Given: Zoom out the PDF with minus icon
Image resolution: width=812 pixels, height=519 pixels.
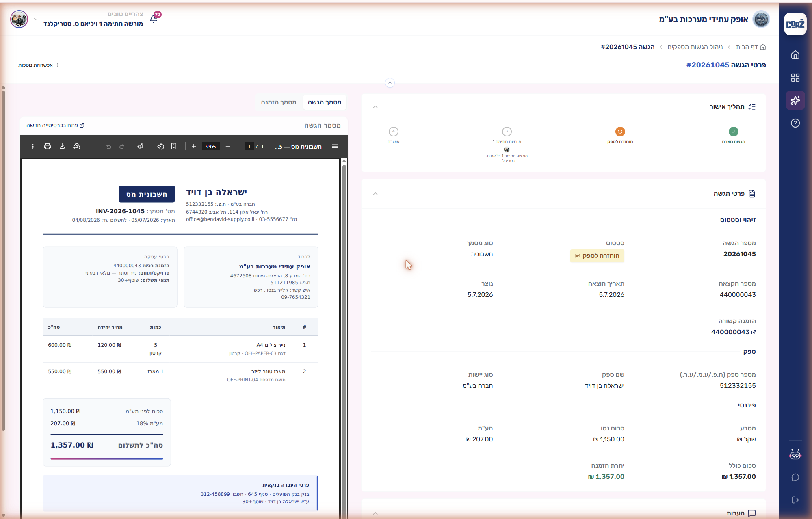Looking at the screenshot, I should click(228, 146).
